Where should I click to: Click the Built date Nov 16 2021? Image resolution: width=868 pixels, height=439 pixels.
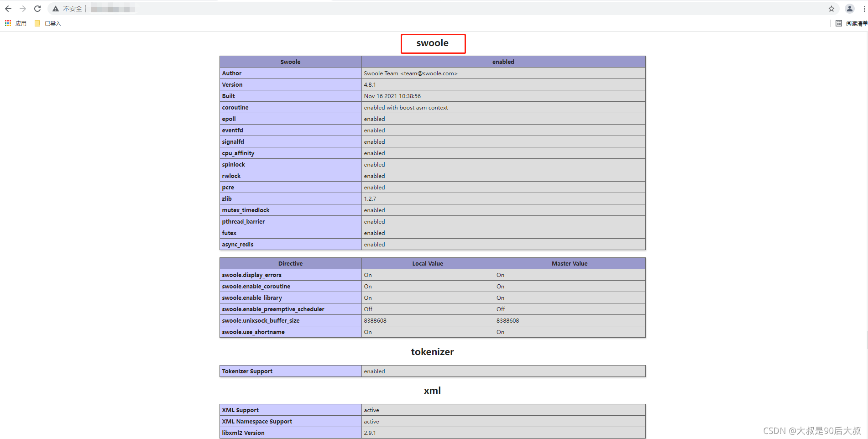click(x=392, y=96)
